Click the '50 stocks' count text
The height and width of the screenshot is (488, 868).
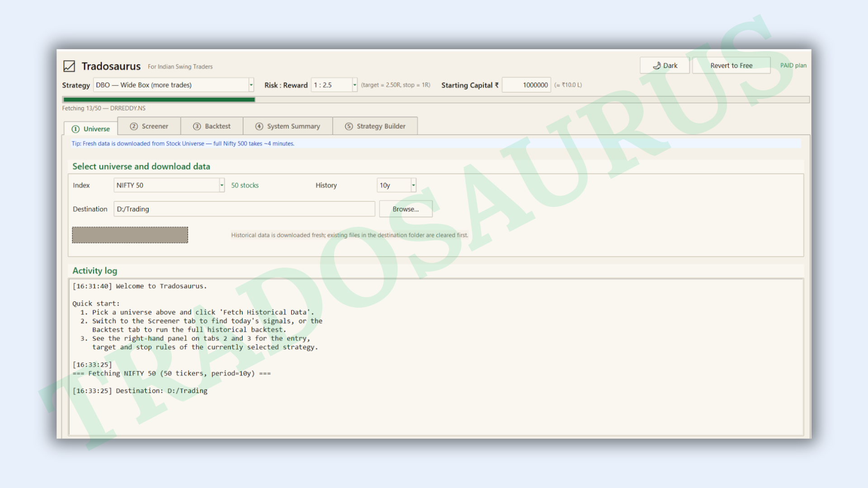click(x=245, y=185)
